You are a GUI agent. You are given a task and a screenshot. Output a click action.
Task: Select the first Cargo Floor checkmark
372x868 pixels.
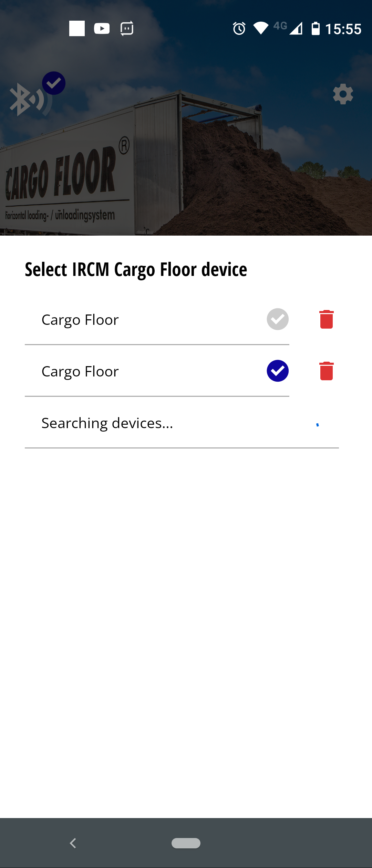[278, 319]
